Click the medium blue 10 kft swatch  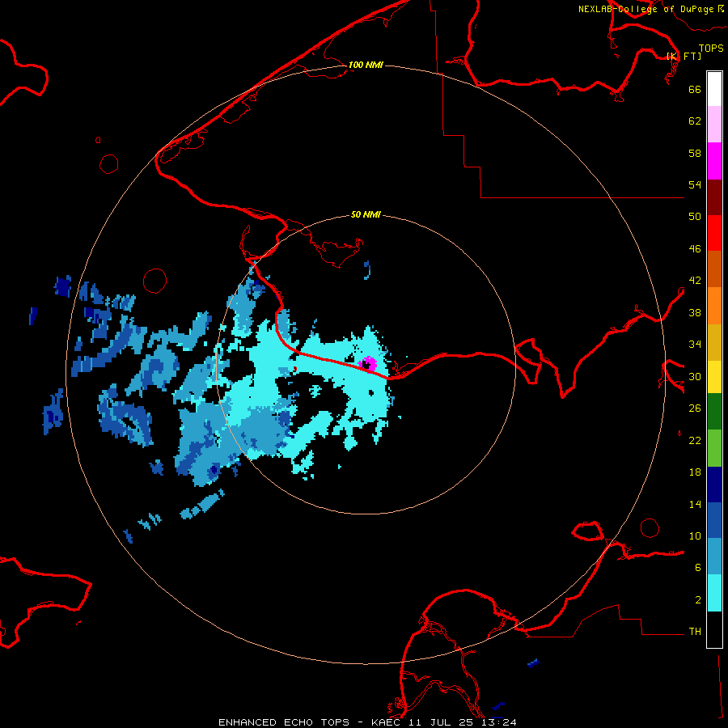click(x=714, y=520)
